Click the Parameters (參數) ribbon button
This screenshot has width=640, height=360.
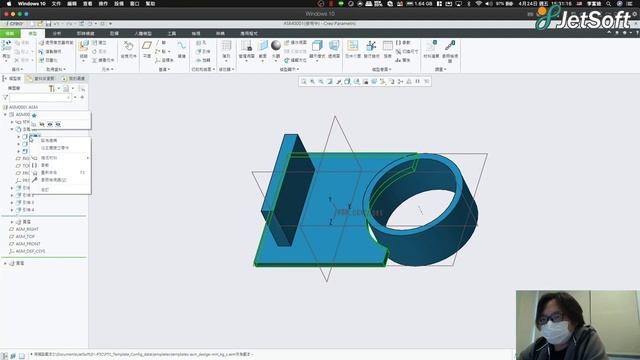pos(403,42)
